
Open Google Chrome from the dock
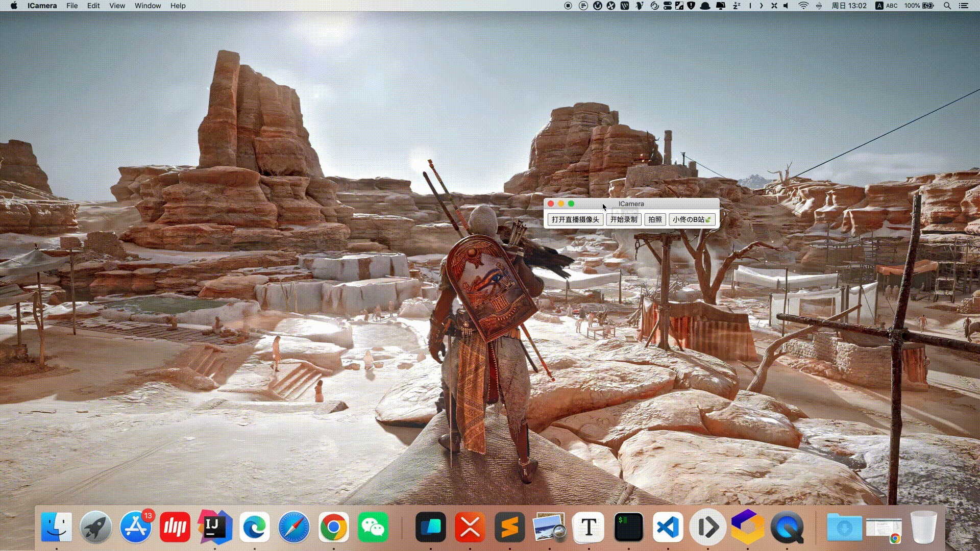click(x=333, y=527)
